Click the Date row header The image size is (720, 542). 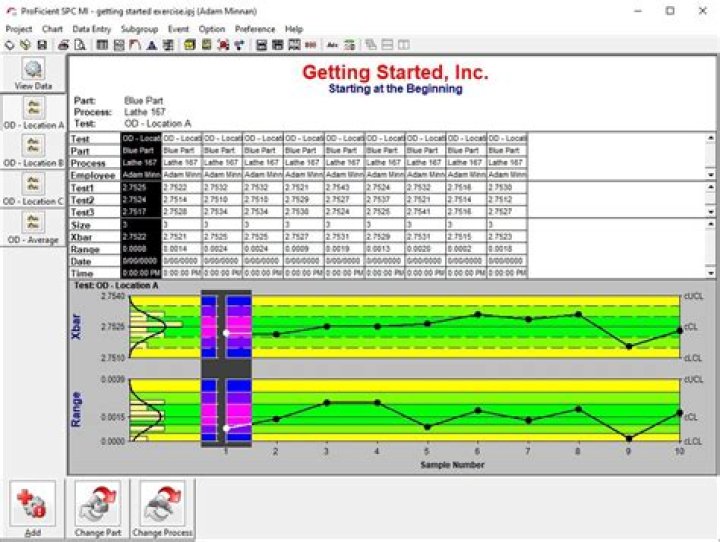(95, 261)
